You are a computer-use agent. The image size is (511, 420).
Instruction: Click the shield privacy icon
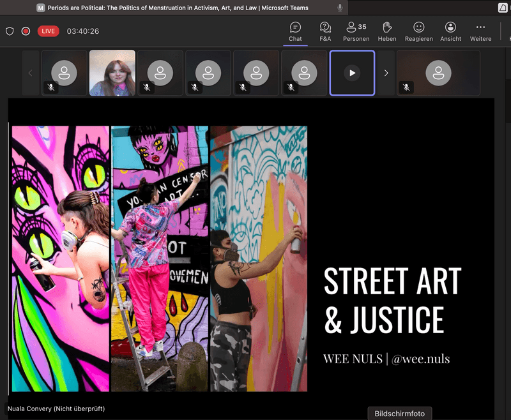click(10, 31)
